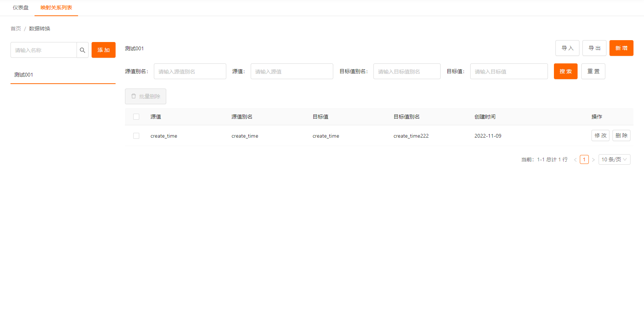Open the 10 条/页 page size dropdown

614,159
